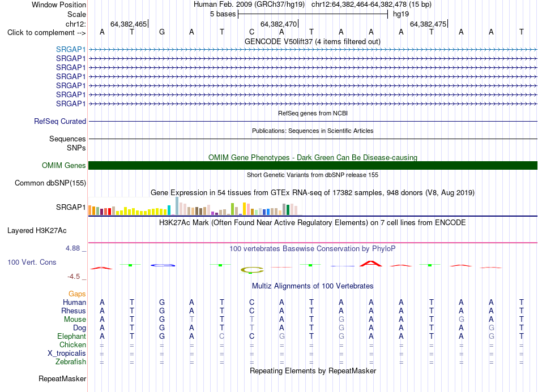Select the Rhesus species label
This screenshot has height=392, width=538.
[x=74, y=311]
